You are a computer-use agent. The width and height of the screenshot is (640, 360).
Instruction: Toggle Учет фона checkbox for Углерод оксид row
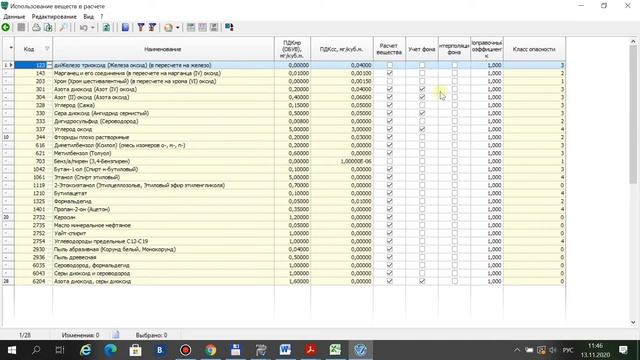point(422,129)
